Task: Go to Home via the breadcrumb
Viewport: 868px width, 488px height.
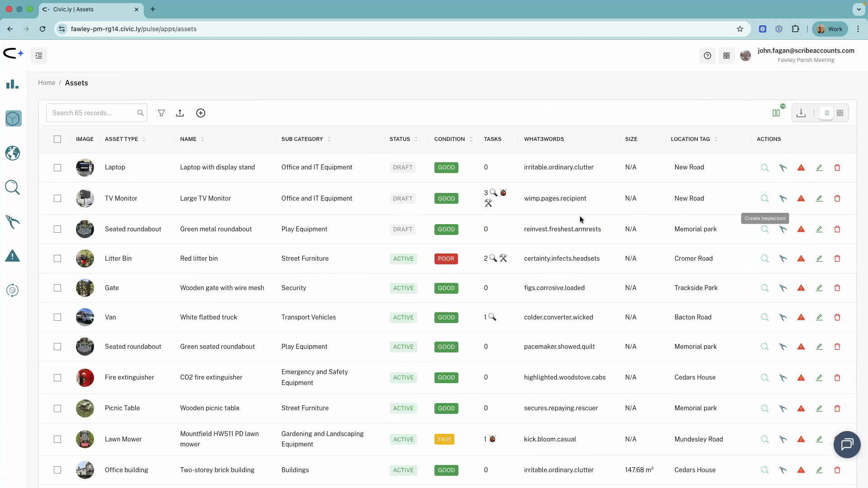Action: coord(47,83)
